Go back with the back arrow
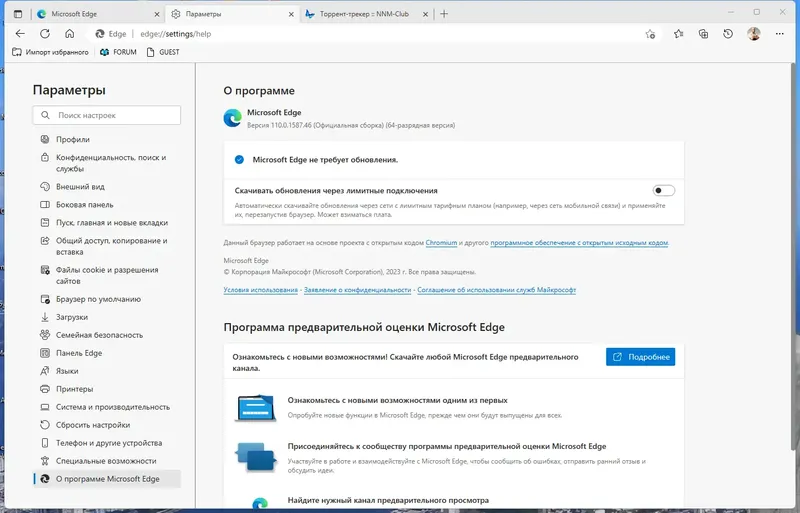The height and width of the screenshot is (513, 800). (x=20, y=34)
